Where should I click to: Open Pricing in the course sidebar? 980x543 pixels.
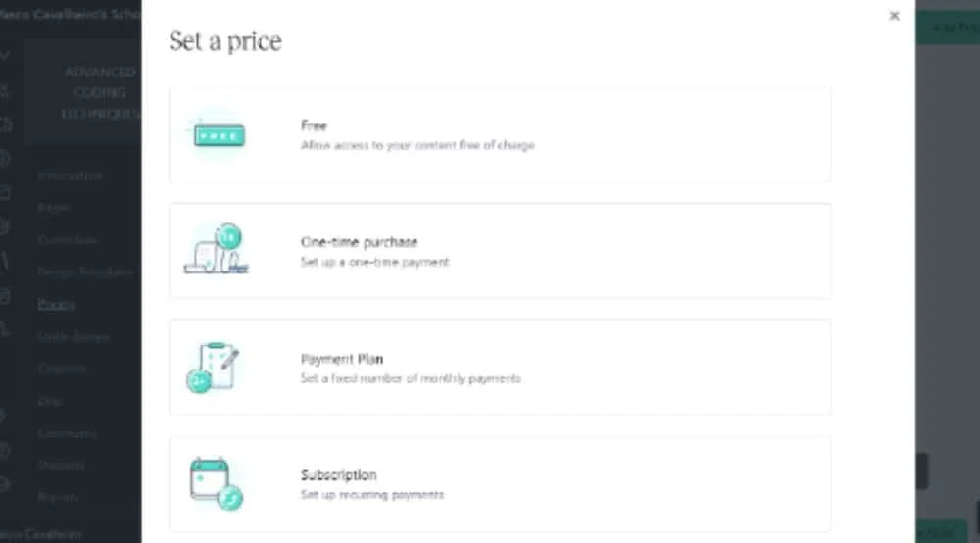pyautogui.click(x=56, y=304)
